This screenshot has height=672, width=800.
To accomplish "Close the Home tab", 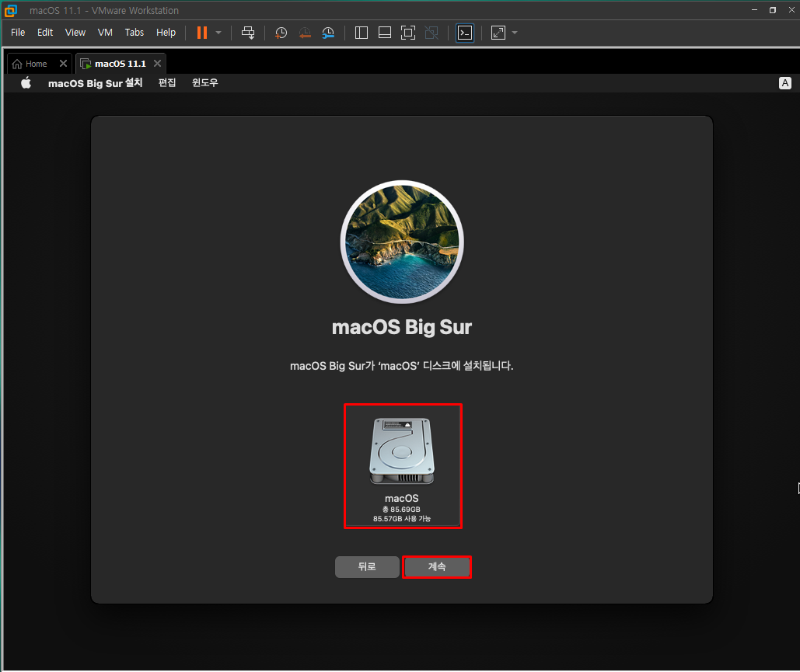I will [x=63, y=63].
